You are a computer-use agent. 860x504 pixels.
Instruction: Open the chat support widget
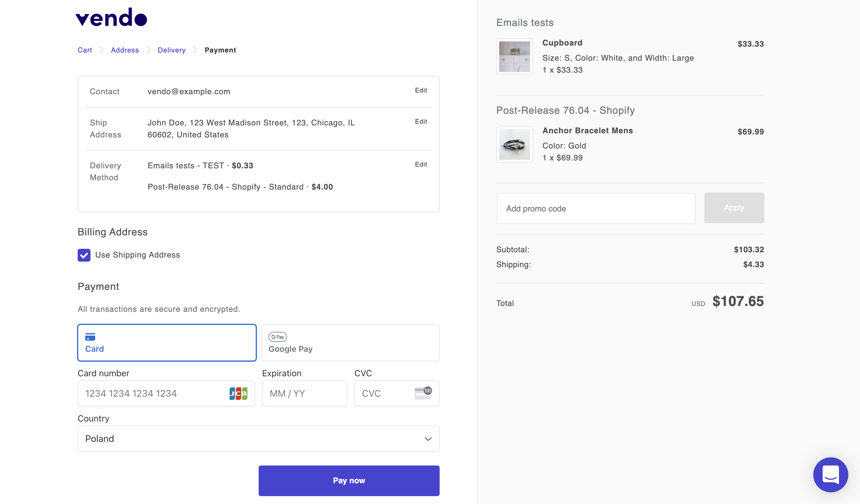pyautogui.click(x=830, y=474)
